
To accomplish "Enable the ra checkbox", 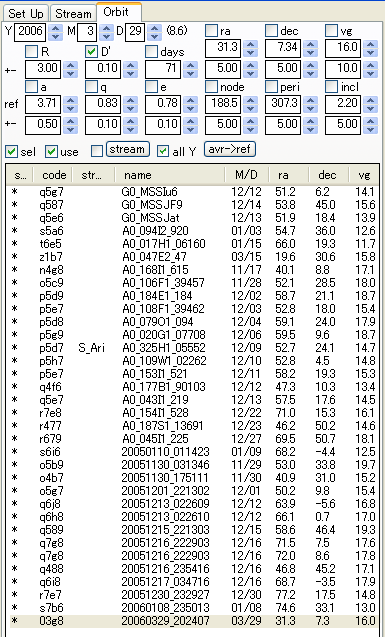I will tap(211, 30).
